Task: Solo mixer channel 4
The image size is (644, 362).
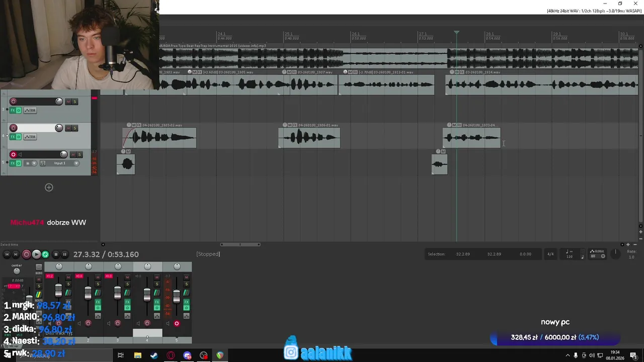Action: tap(157, 284)
